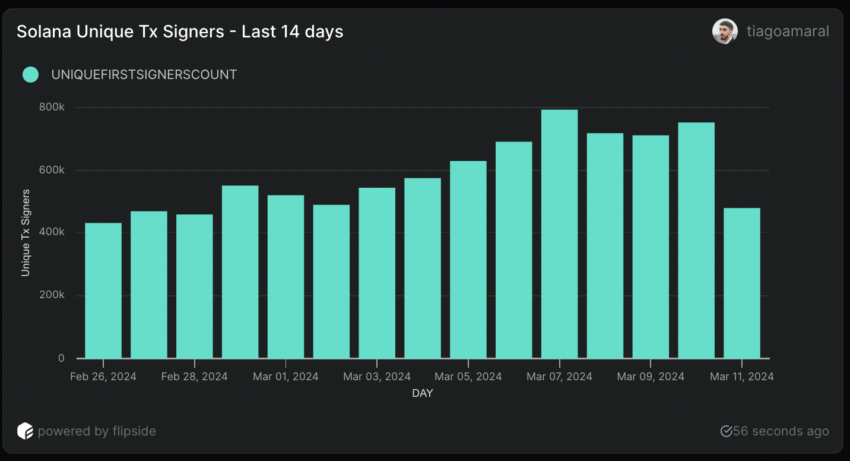Click the tiagoamaral profile avatar
The width and height of the screenshot is (850, 461).
[x=724, y=32]
